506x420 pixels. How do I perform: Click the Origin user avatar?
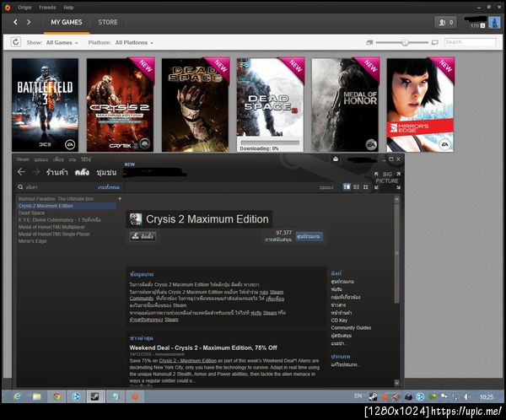[x=494, y=22]
